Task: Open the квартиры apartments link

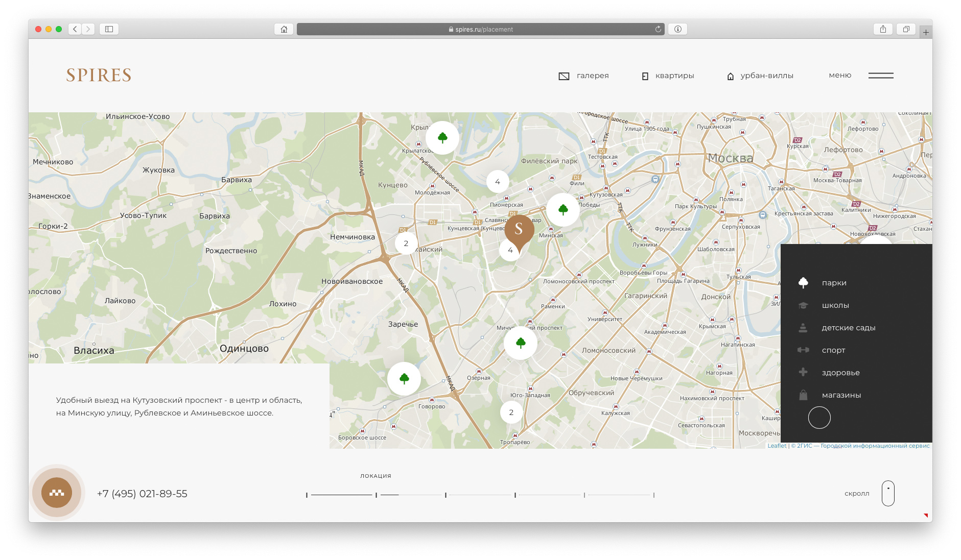Action: click(668, 76)
